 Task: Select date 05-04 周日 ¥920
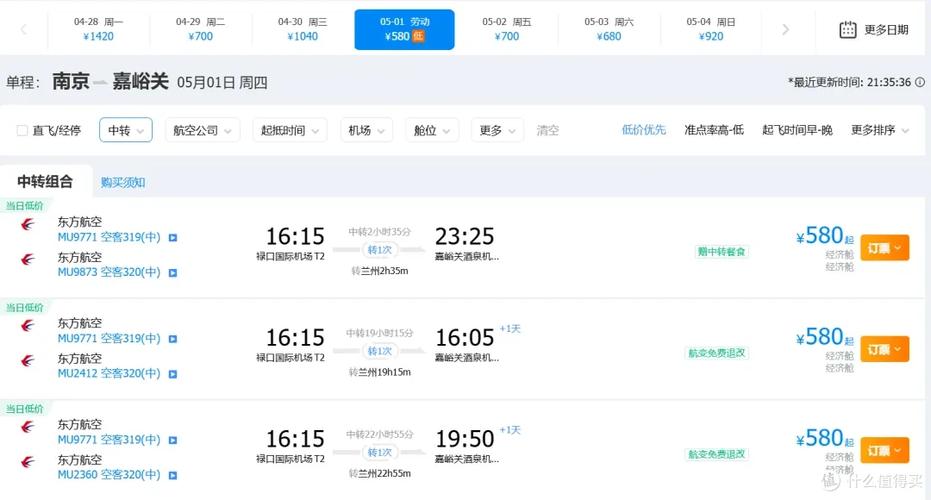point(711,29)
